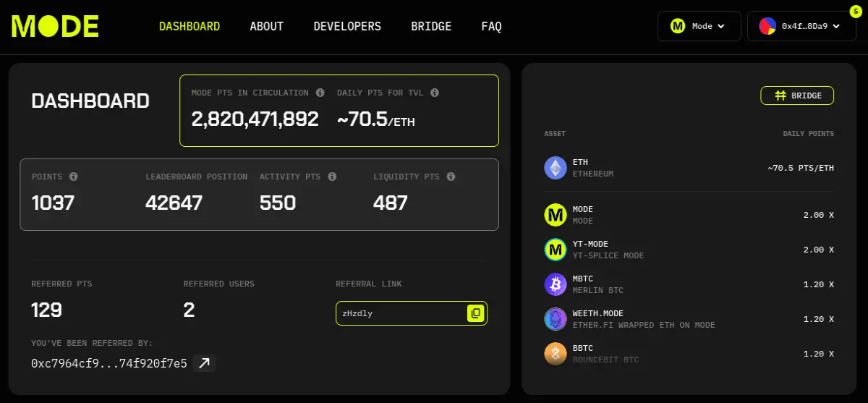Image resolution: width=868 pixels, height=403 pixels.
Task: Click the info icon beside Liquidity Pts
Action: tap(451, 177)
